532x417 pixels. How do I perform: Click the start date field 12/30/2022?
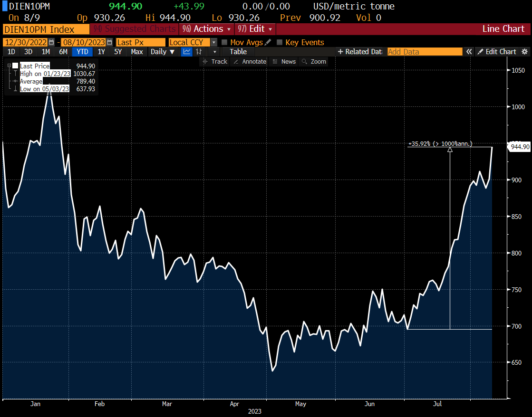(x=26, y=42)
